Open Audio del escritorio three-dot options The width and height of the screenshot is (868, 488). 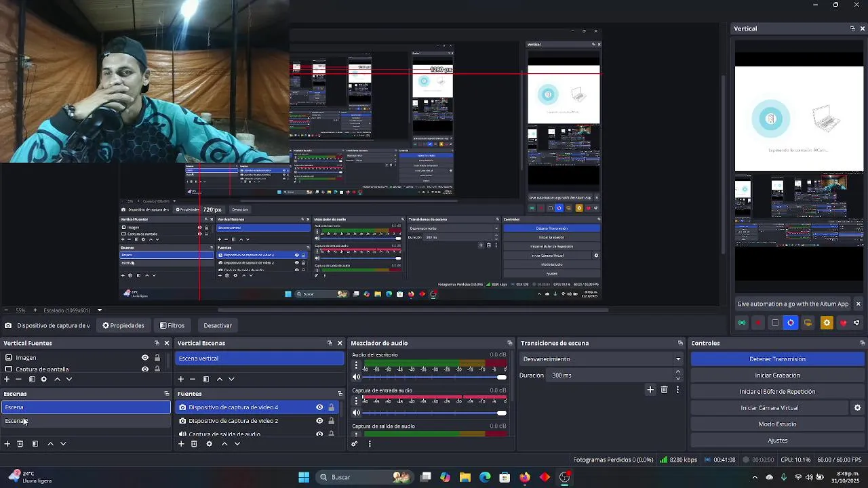(356, 365)
